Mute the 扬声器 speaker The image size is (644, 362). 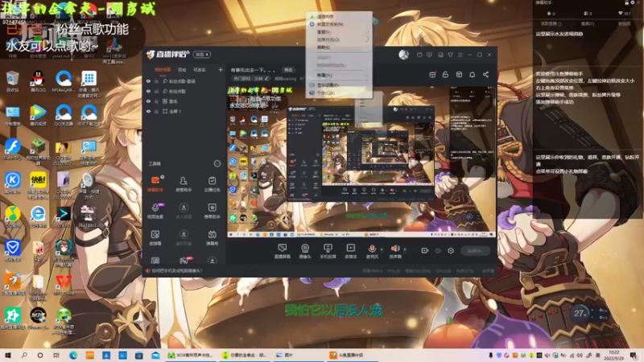coord(395,251)
